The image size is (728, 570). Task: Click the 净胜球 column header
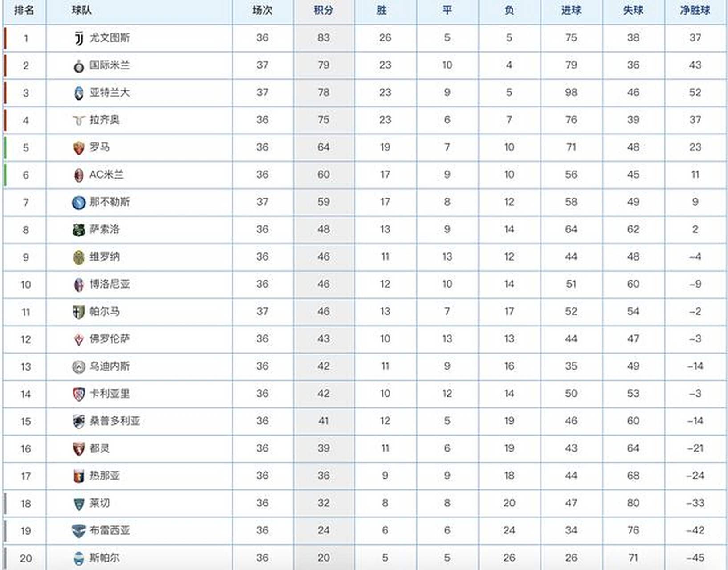click(x=695, y=10)
